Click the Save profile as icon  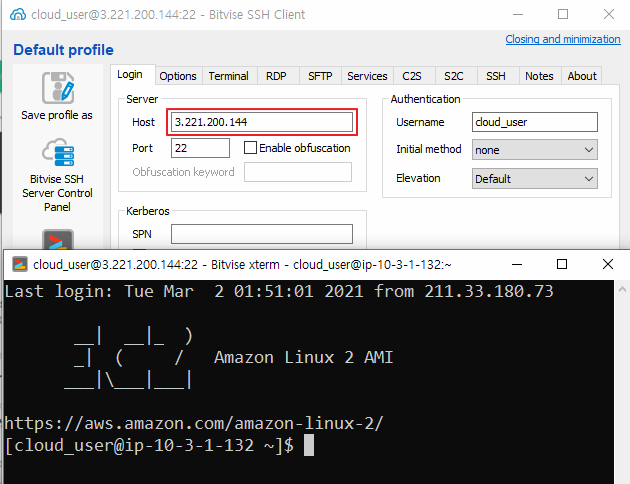click(x=58, y=88)
